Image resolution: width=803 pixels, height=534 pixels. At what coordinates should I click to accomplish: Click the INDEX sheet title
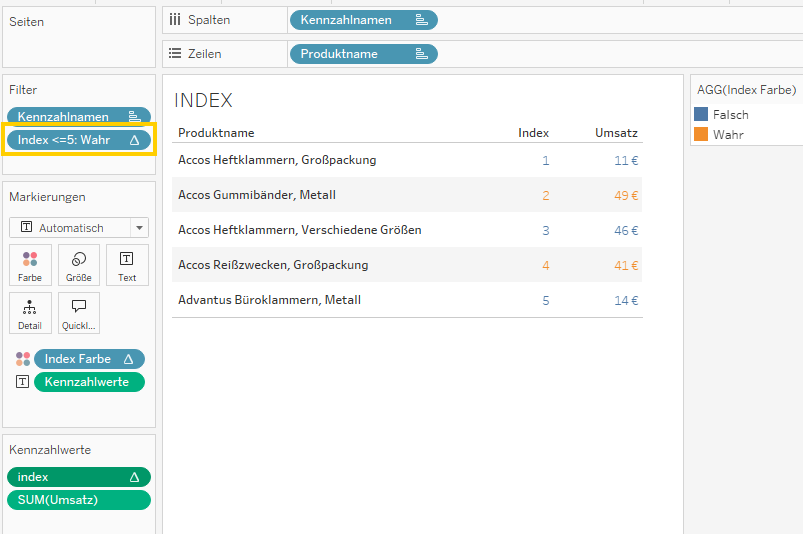[x=203, y=100]
